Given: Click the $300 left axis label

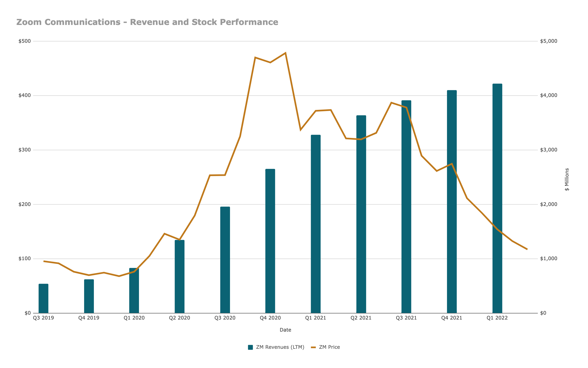Looking at the screenshot, I should 24,150.
